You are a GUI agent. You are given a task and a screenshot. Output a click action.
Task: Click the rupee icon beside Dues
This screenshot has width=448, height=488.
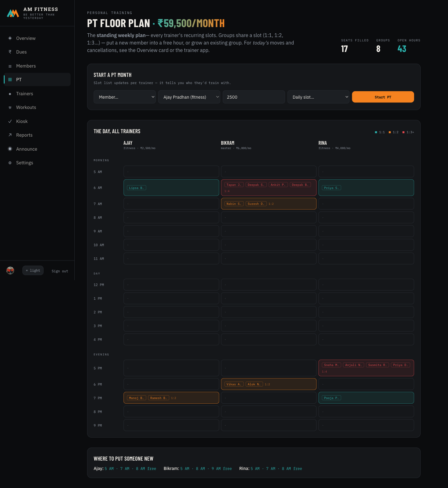tap(10, 52)
